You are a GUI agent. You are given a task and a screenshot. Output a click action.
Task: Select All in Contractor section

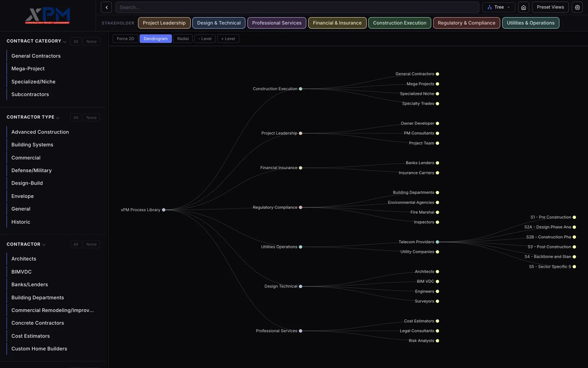pos(76,244)
